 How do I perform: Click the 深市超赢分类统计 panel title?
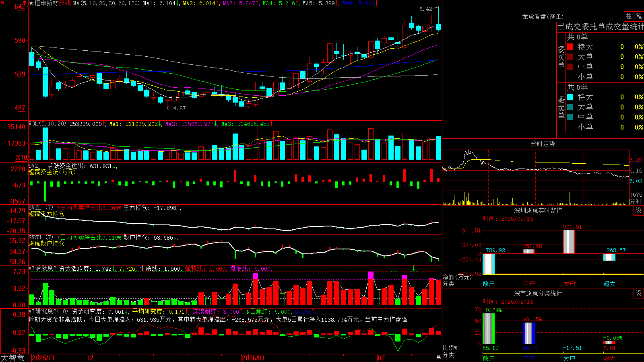coord(538,293)
